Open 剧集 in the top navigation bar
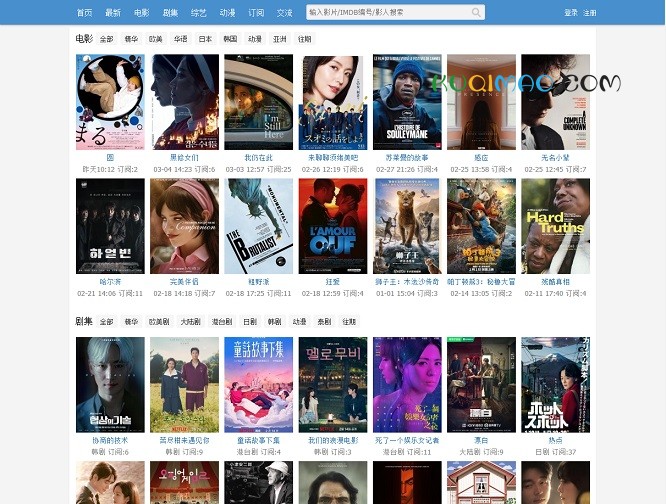The width and height of the screenshot is (666, 504). (x=170, y=13)
